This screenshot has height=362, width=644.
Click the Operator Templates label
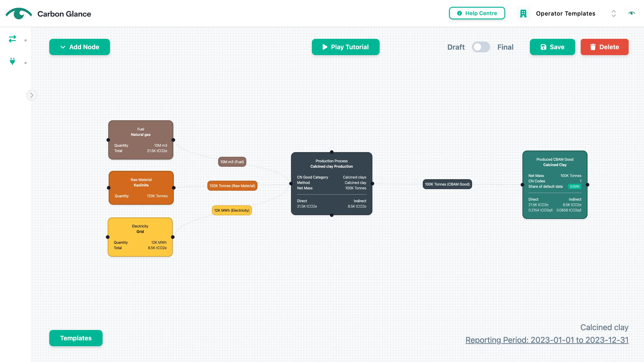click(x=566, y=14)
